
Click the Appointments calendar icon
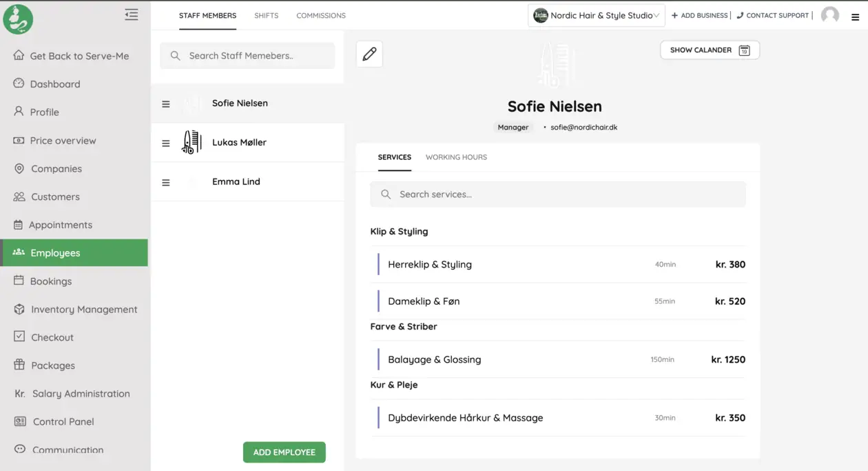point(19,225)
